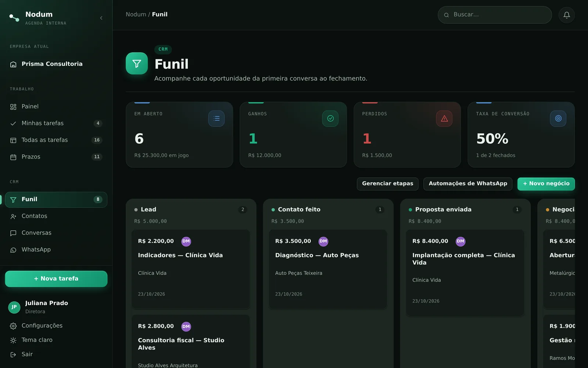The image size is (588, 368).
Task: Open the notifications bell
Action: [567, 15]
